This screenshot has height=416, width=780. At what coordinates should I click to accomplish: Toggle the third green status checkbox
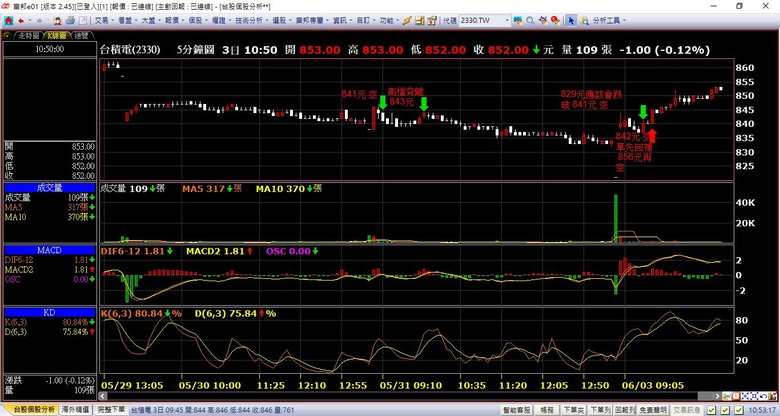coord(739,410)
